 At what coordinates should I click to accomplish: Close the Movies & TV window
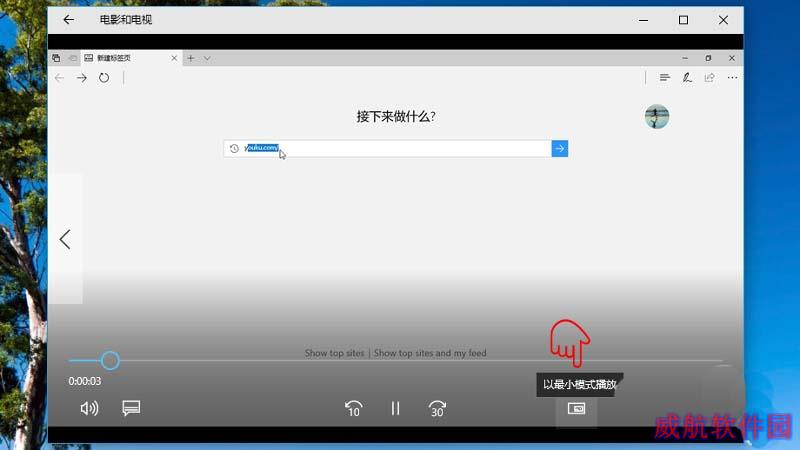click(723, 20)
